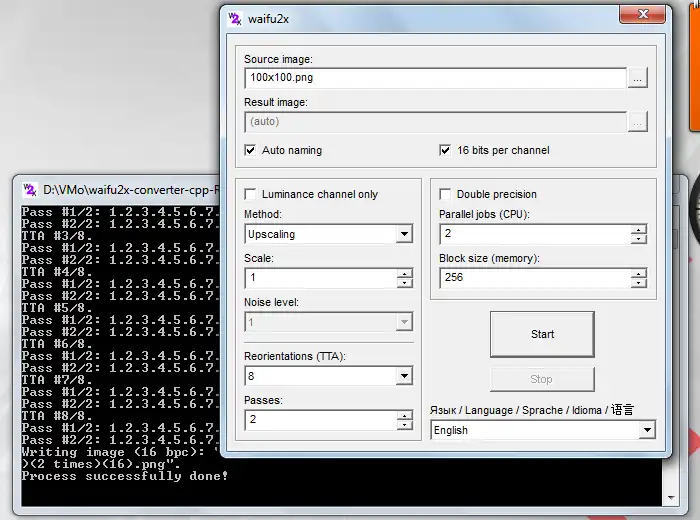The width and height of the screenshot is (700, 520).
Task: Browse for a source image file
Action: coord(638,78)
